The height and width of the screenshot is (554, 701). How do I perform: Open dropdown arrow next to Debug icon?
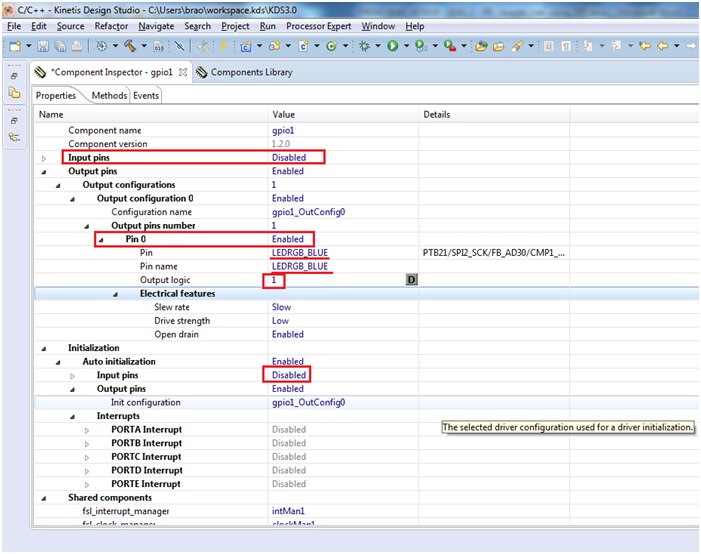pos(378,46)
